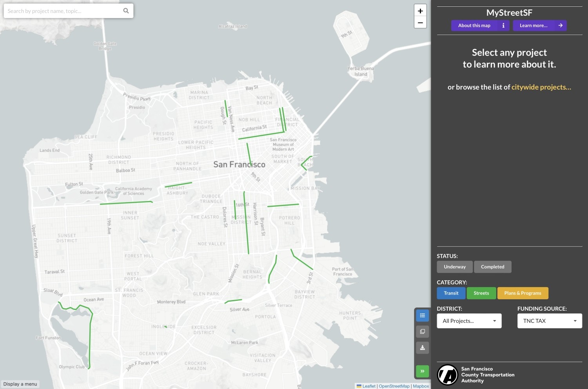Collapse sidebar with green double-arrow button
This screenshot has width=588, height=389.
tap(423, 371)
